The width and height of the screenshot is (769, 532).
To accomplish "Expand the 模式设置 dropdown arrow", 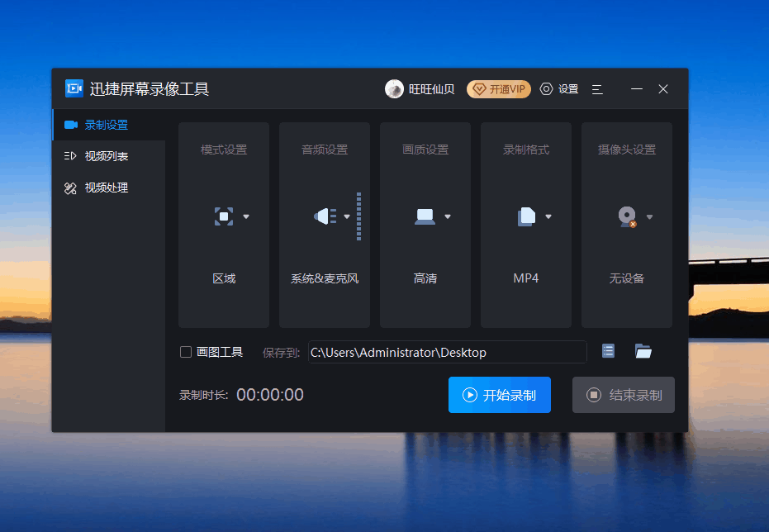I will click(x=246, y=216).
